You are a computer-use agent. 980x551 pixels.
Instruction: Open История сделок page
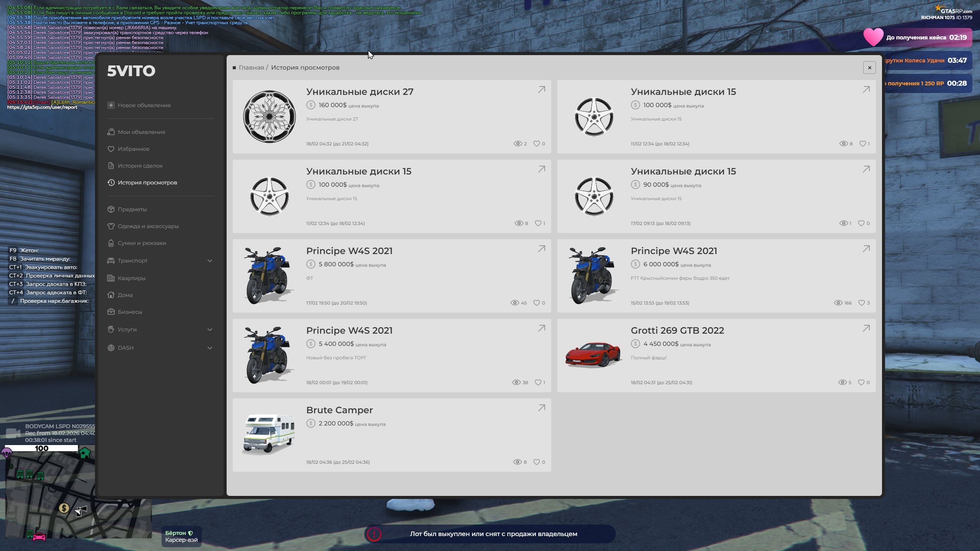140,166
